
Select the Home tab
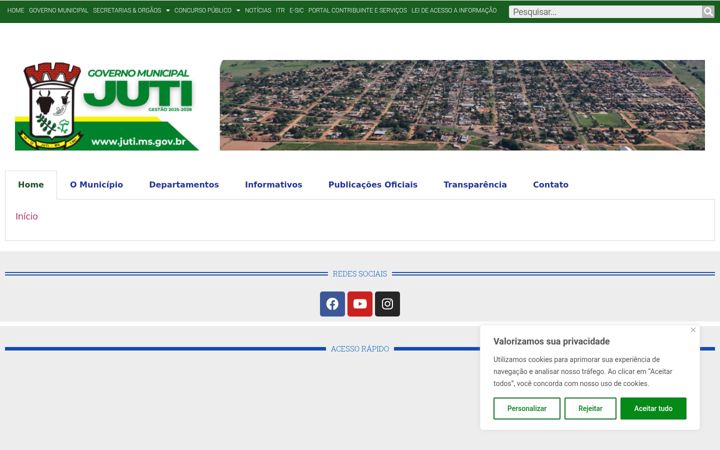[31, 185]
